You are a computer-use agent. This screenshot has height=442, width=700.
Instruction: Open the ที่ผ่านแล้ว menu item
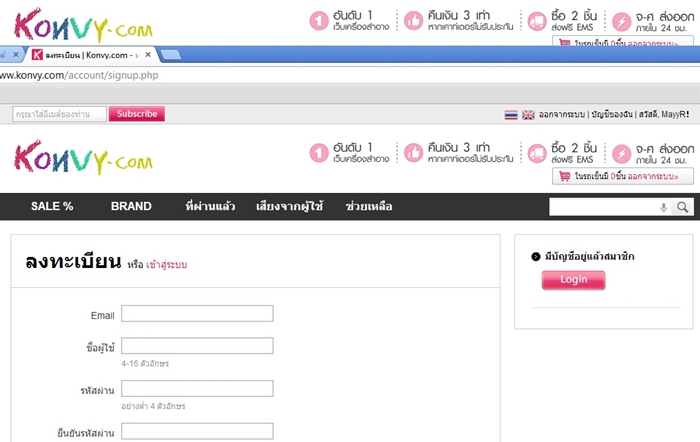(x=210, y=206)
